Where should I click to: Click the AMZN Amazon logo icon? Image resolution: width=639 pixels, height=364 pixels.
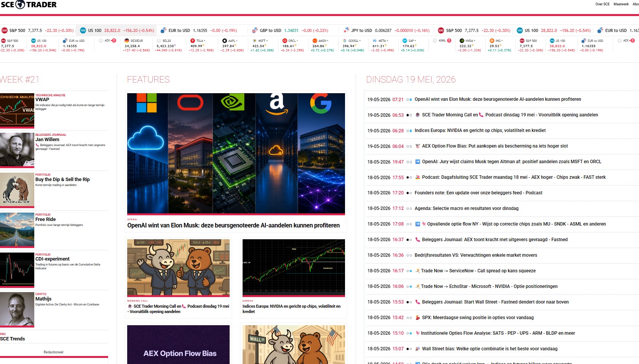pos(315,41)
